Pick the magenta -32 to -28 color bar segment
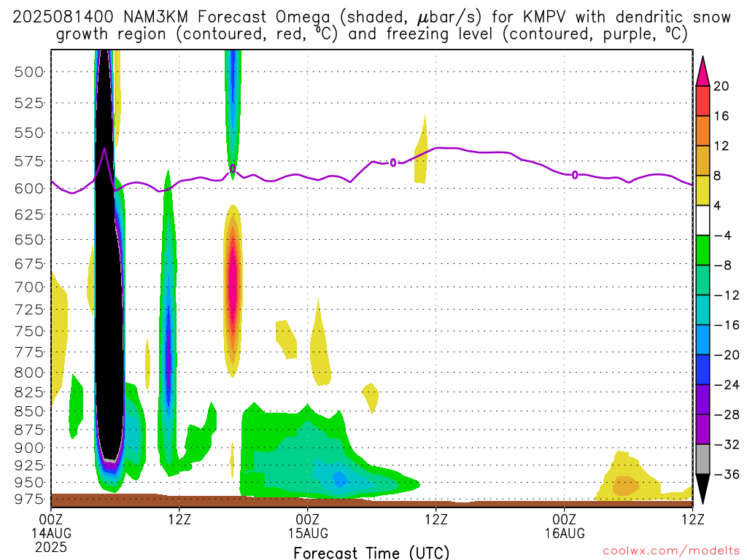 (x=703, y=429)
